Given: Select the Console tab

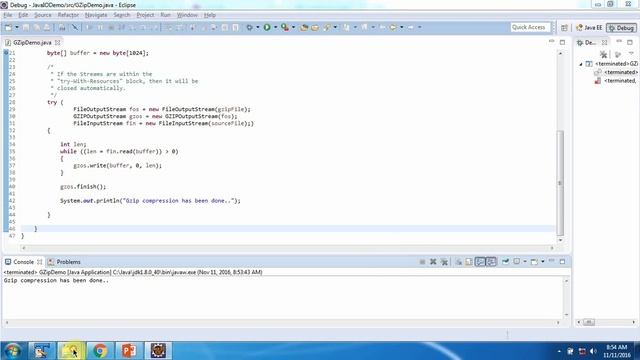Looking at the screenshot, I should [x=23, y=262].
